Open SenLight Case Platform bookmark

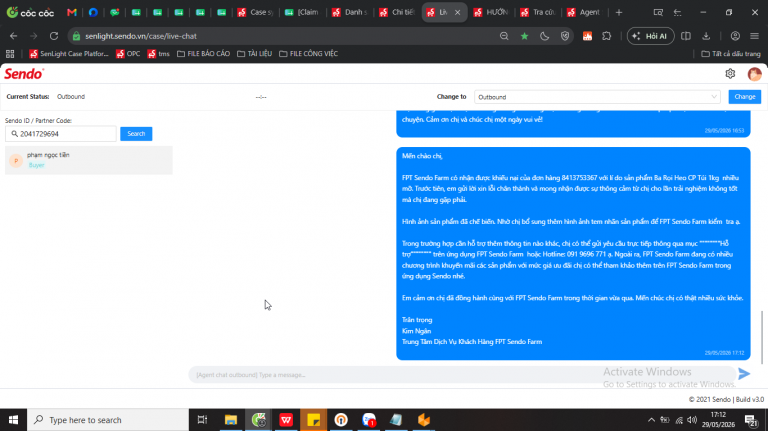[69, 54]
